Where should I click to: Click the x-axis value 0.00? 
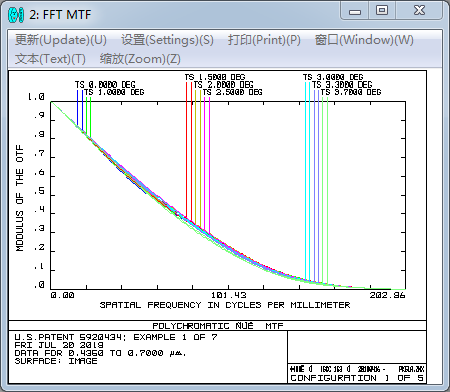pyautogui.click(x=62, y=295)
